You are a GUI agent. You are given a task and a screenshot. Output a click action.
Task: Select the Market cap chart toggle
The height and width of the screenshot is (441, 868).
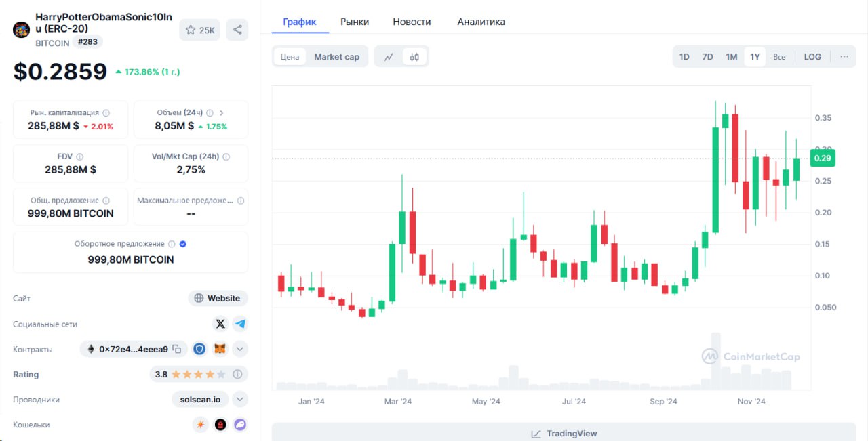(337, 57)
